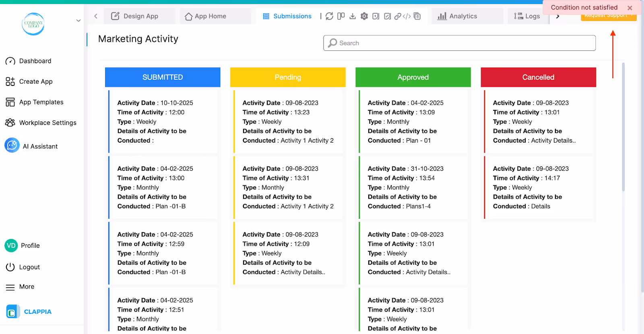This screenshot has width=644, height=334.
Task: Dismiss the Condition not satisfied notification
Action: point(630,8)
